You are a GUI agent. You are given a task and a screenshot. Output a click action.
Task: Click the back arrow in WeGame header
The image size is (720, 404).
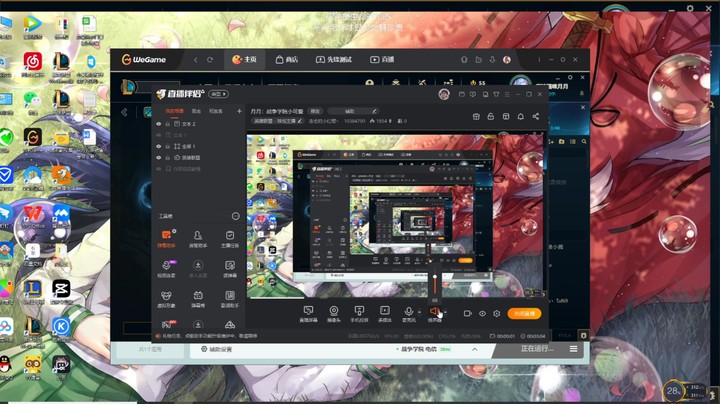(196, 60)
